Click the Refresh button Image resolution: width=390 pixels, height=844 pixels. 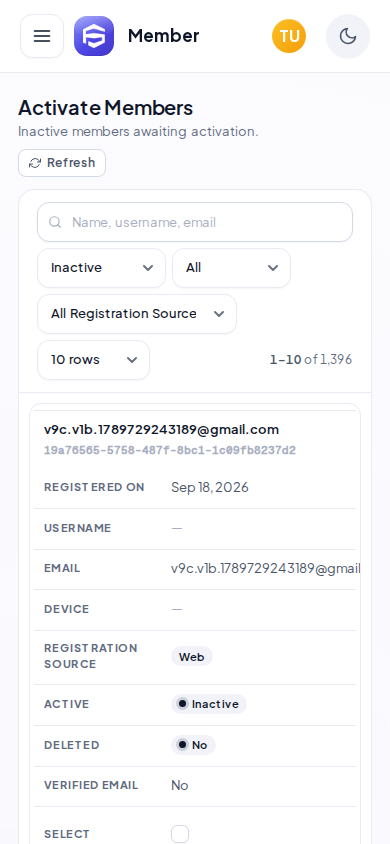pyautogui.click(x=62, y=163)
